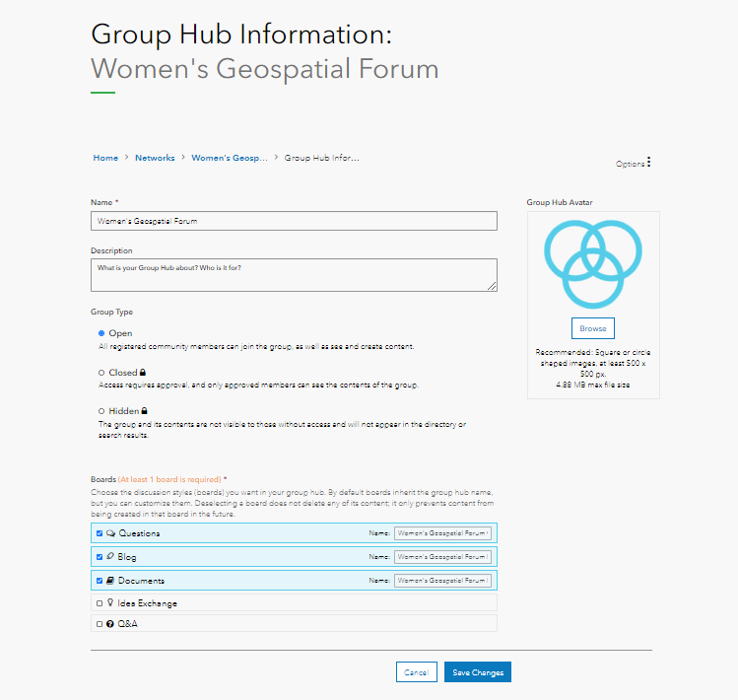The width and height of the screenshot is (738, 700).
Task: Click the Q&A question-mark icon
Action: click(110, 624)
